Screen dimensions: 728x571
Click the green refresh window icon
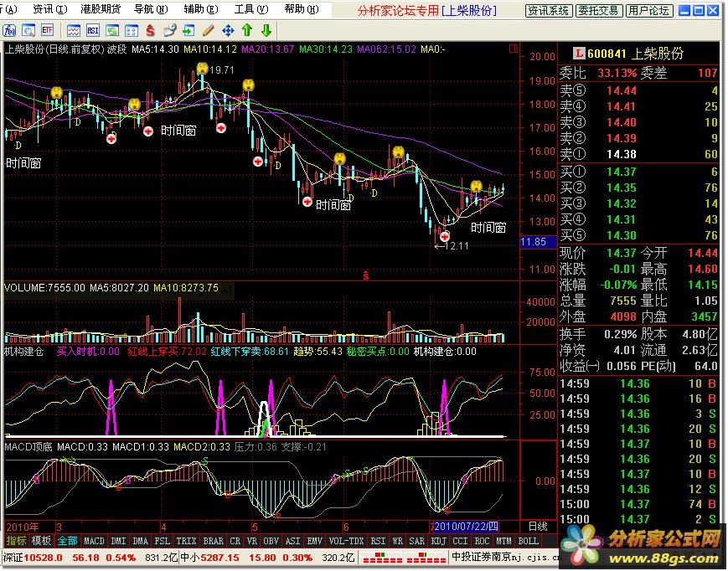112,31
